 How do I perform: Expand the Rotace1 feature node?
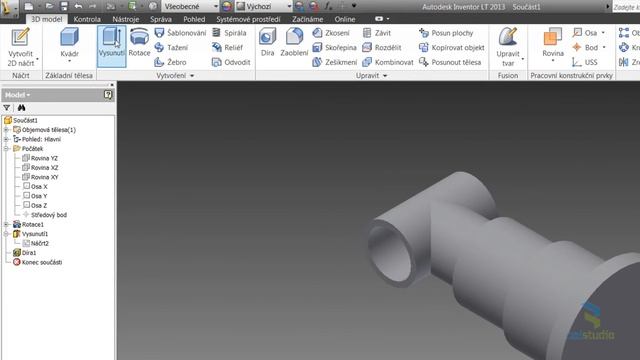click(x=6, y=224)
